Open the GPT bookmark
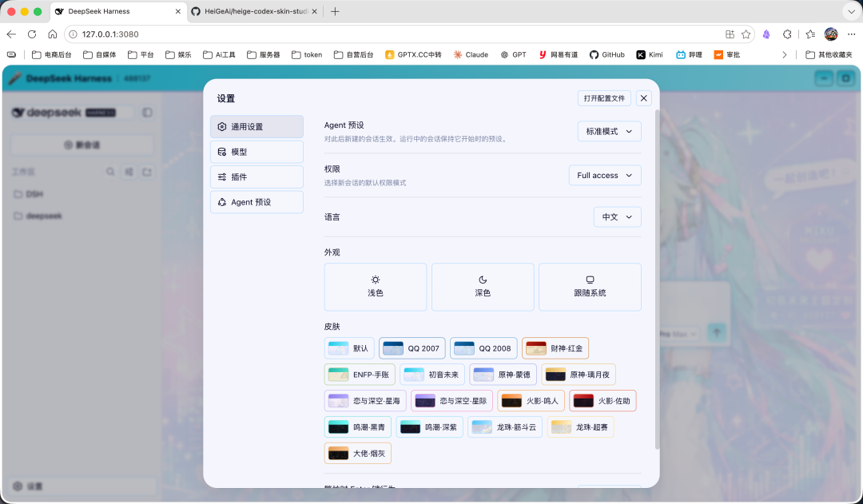863x504 pixels. click(513, 54)
